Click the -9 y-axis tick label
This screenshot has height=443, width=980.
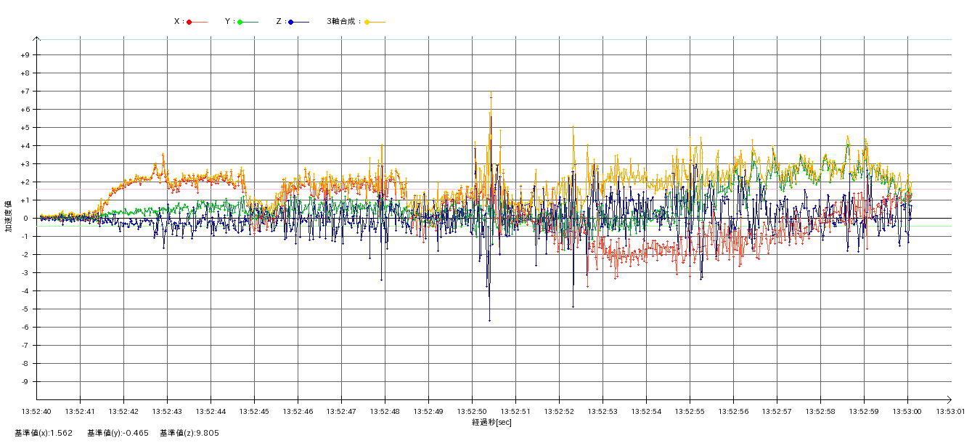[25, 382]
